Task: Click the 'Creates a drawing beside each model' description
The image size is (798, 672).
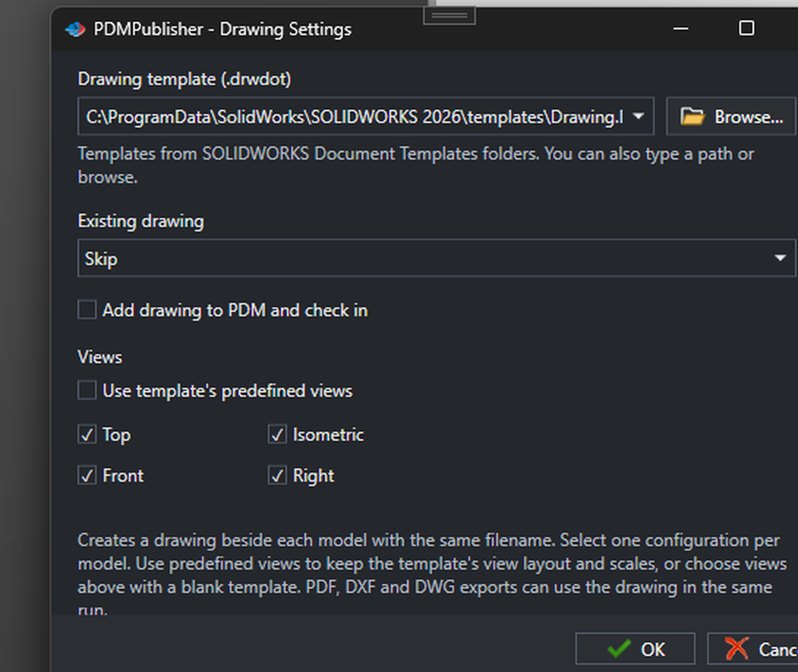Action: tap(431, 575)
